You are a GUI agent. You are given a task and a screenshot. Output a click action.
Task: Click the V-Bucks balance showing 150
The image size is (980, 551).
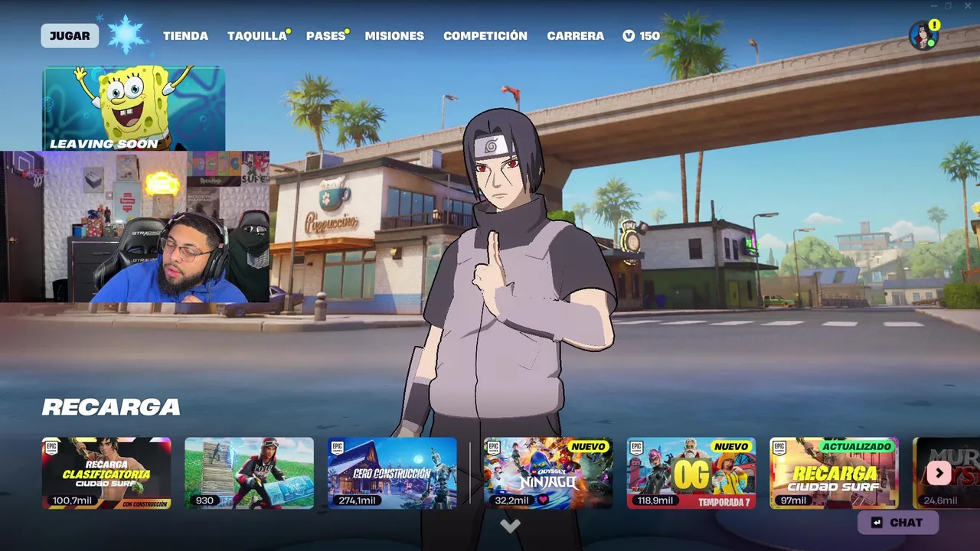[641, 36]
